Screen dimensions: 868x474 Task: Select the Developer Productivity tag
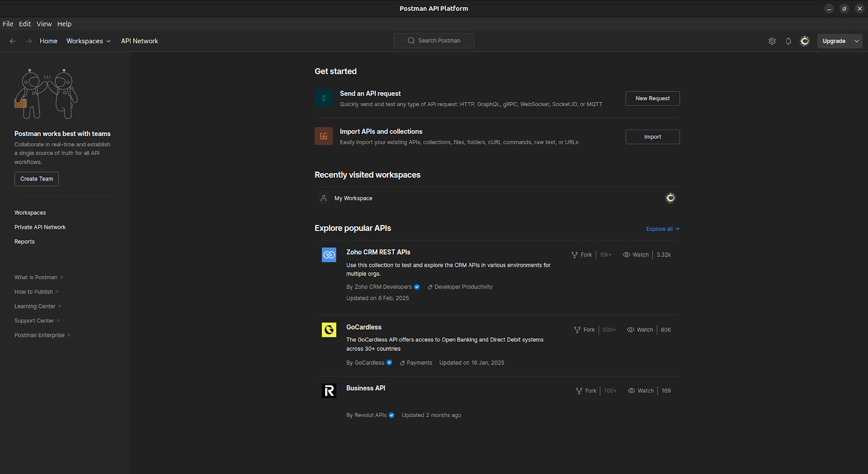460,287
